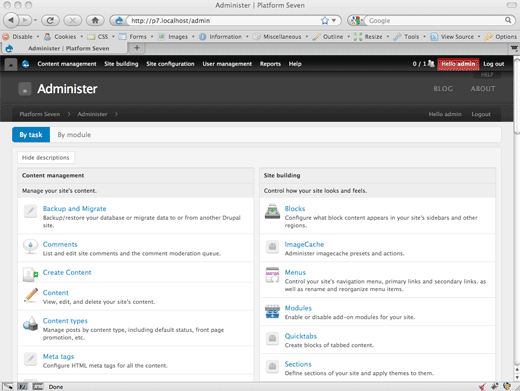Click the users count icon in admin menu
The height and width of the screenshot is (391, 520).
[431, 63]
